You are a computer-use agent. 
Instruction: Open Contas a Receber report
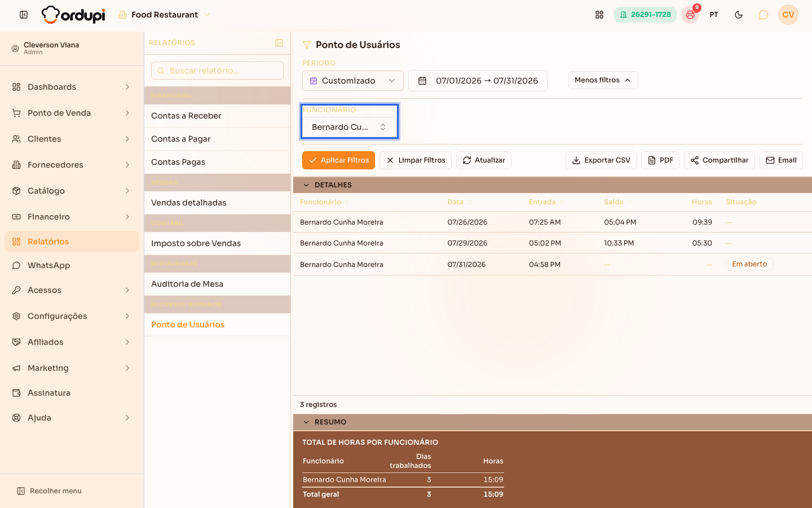[217, 116]
